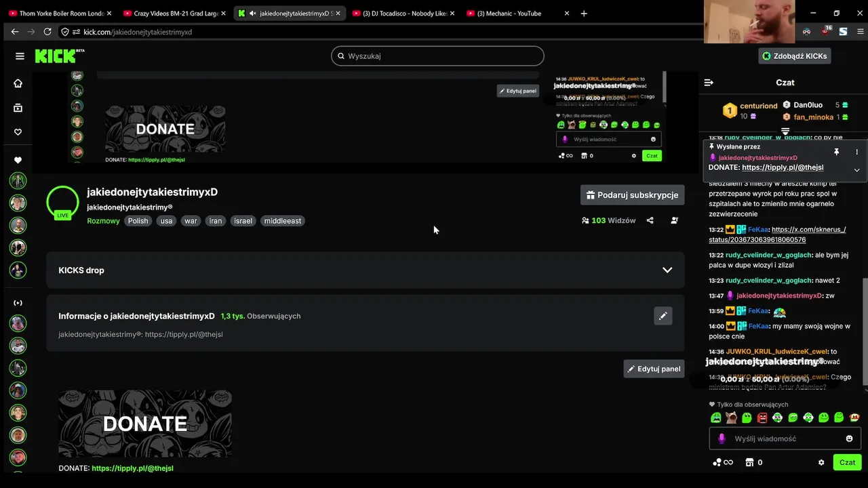Insert the screaming cat emote

coord(731,418)
